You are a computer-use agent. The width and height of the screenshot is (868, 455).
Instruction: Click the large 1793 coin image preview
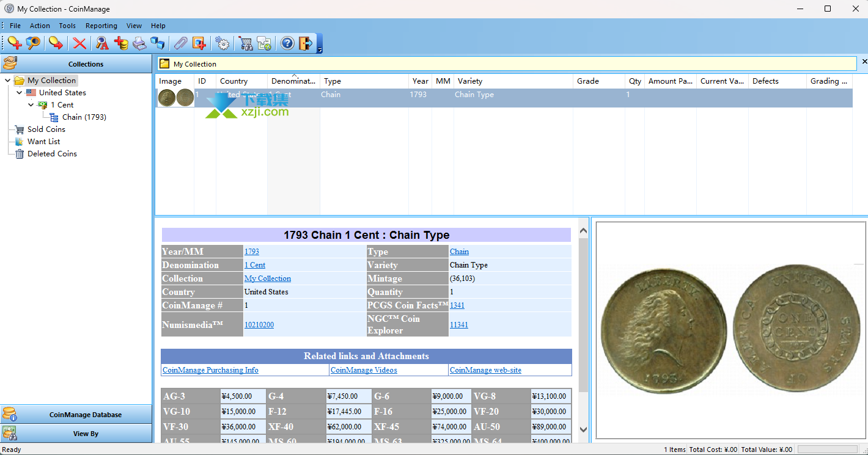730,330
